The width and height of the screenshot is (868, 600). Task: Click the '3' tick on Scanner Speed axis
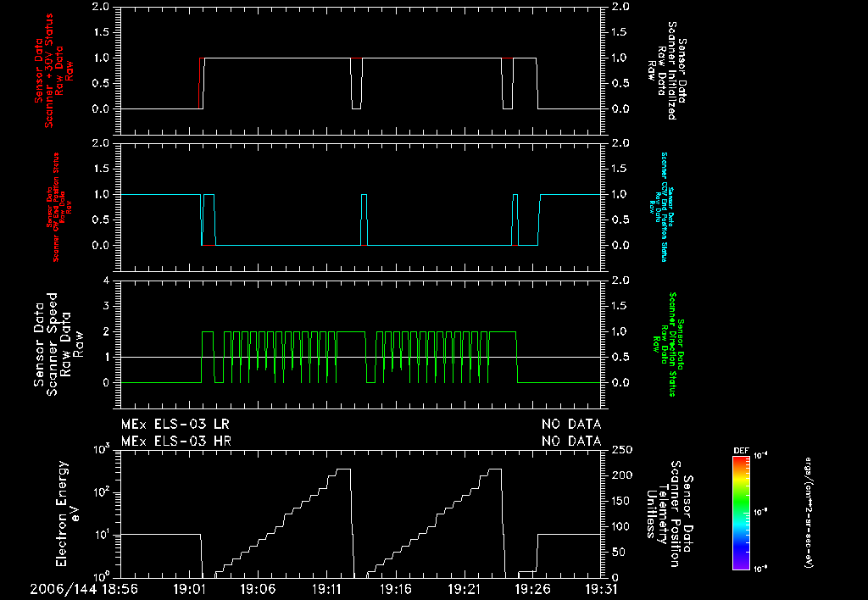click(x=106, y=306)
